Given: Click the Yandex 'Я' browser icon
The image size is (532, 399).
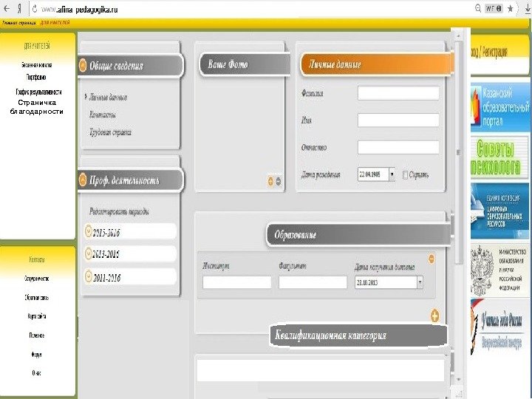Looking at the screenshot, I should coord(19,9).
